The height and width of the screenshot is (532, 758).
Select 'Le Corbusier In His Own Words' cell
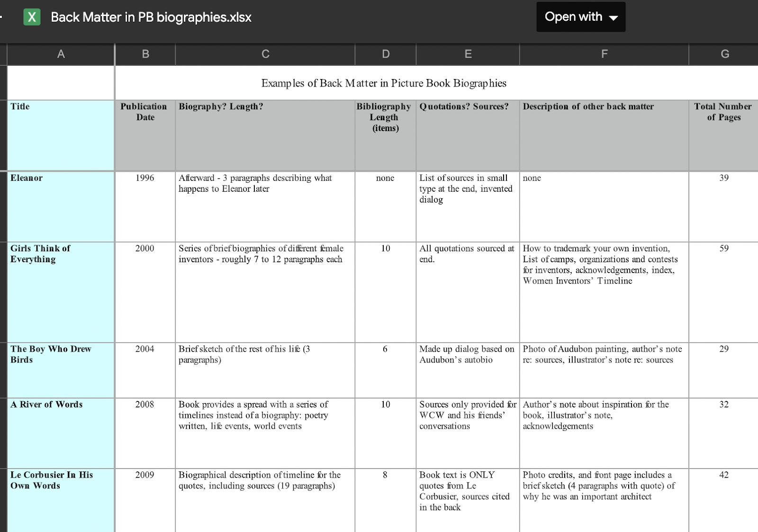(x=61, y=500)
